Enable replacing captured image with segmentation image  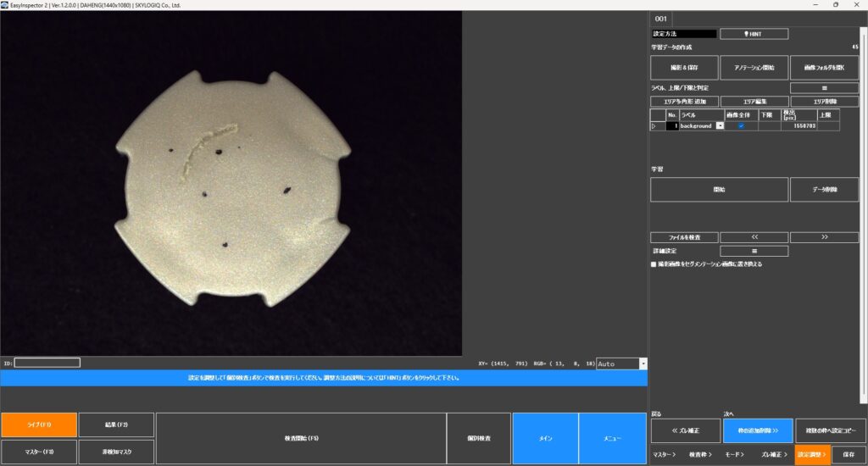click(654, 264)
